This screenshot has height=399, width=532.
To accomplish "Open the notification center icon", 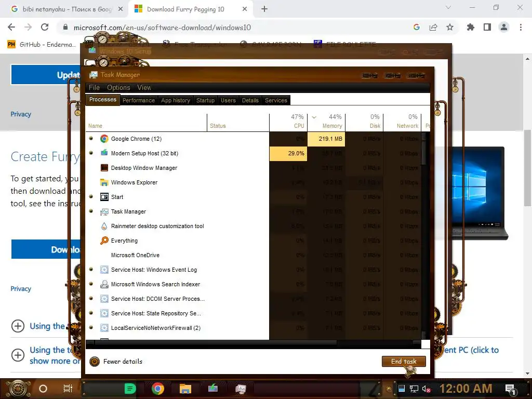I will [x=510, y=389].
